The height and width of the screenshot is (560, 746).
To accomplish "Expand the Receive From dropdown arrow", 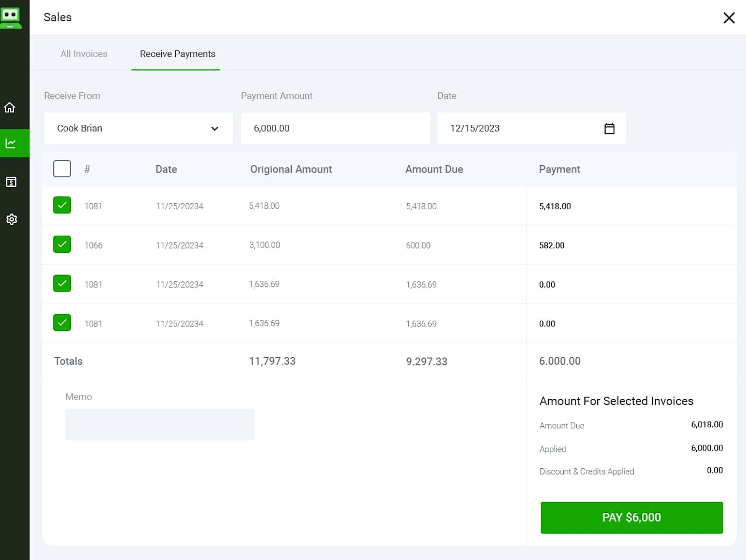I will pyautogui.click(x=214, y=128).
